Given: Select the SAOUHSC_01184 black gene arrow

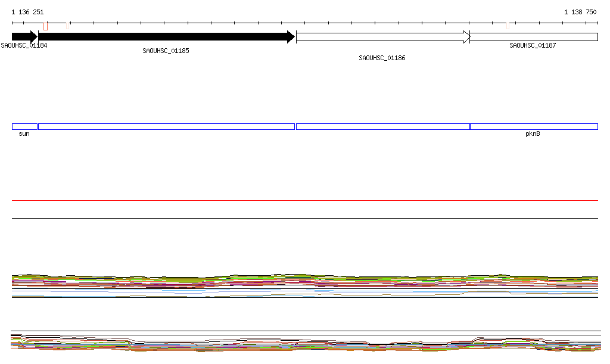Looking at the screenshot, I should tap(24, 37).
